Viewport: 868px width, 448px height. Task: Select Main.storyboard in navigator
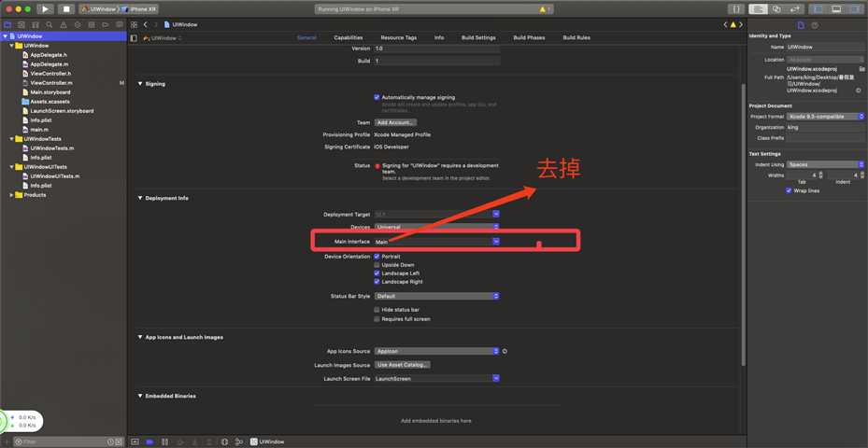coord(50,92)
